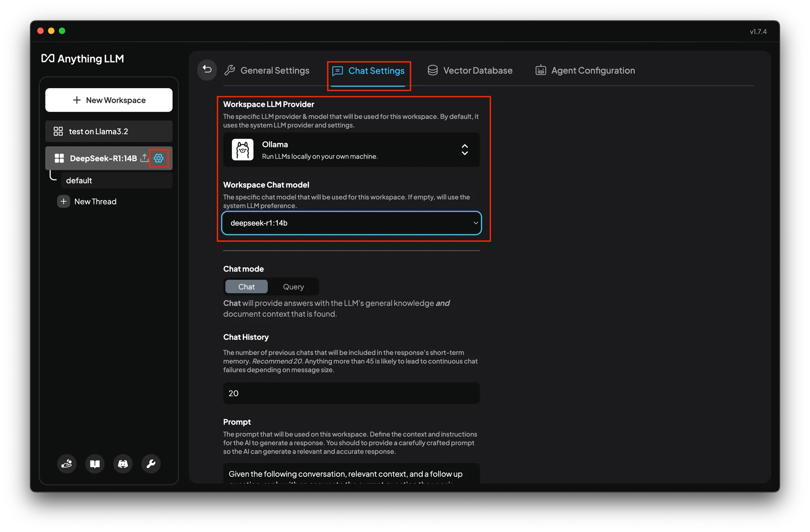Select Chat mode toggle option
The height and width of the screenshot is (532, 810).
pyautogui.click(x=246, y=287)
